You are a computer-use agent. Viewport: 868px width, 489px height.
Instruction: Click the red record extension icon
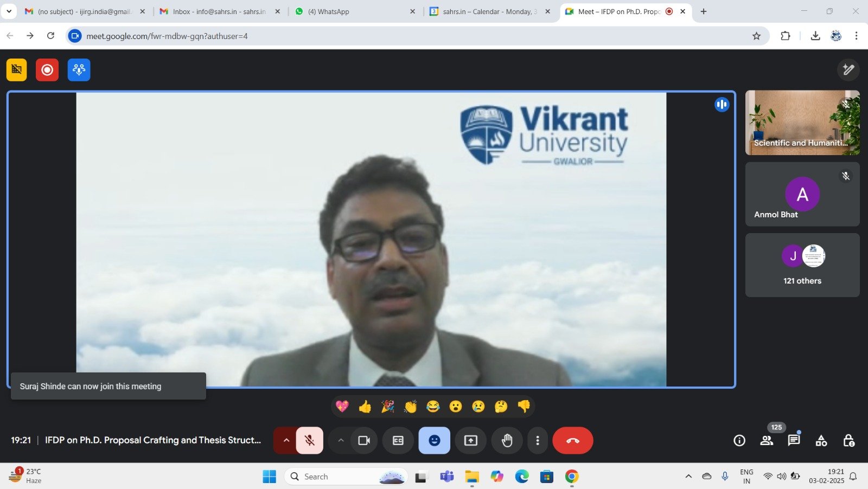point(47,70)
